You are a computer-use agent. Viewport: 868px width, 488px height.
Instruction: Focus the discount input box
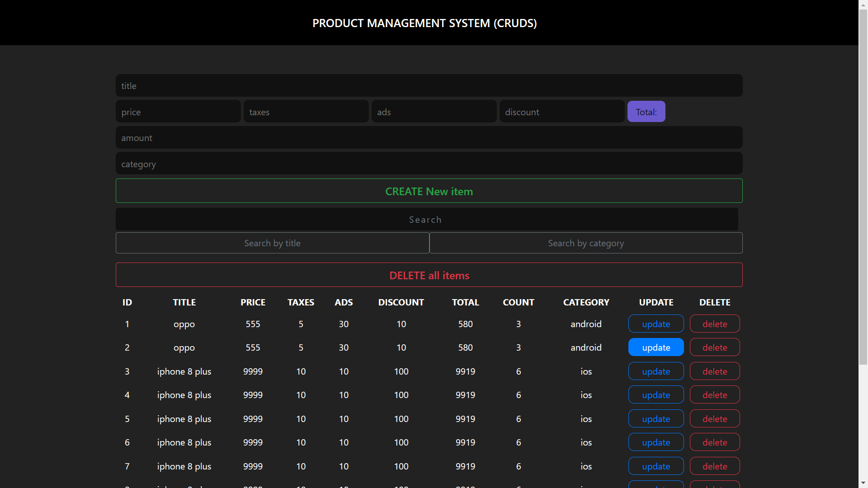point(562,112)
